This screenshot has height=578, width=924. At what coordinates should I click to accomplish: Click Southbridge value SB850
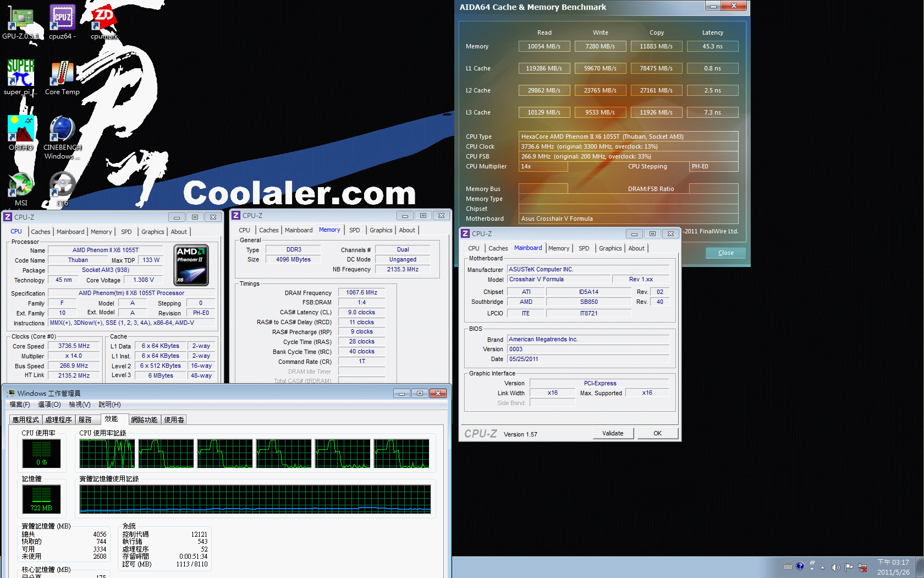coord(588,302)
